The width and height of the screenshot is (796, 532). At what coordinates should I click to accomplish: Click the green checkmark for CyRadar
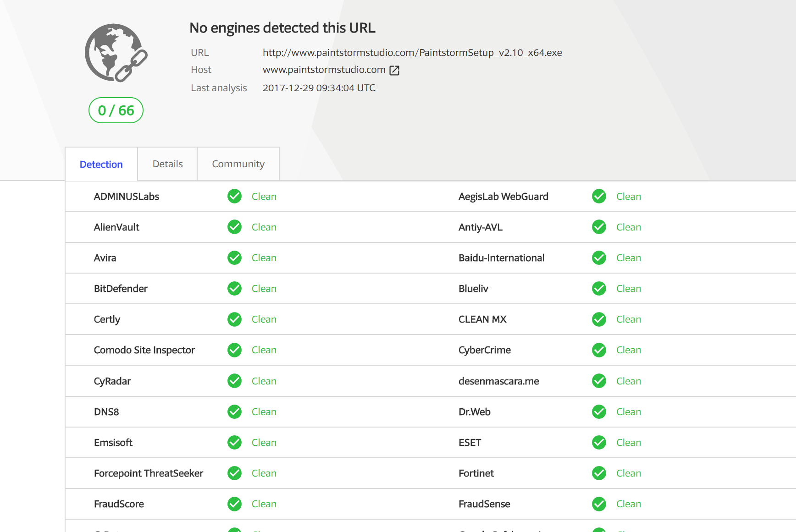(x=234, y=381)
